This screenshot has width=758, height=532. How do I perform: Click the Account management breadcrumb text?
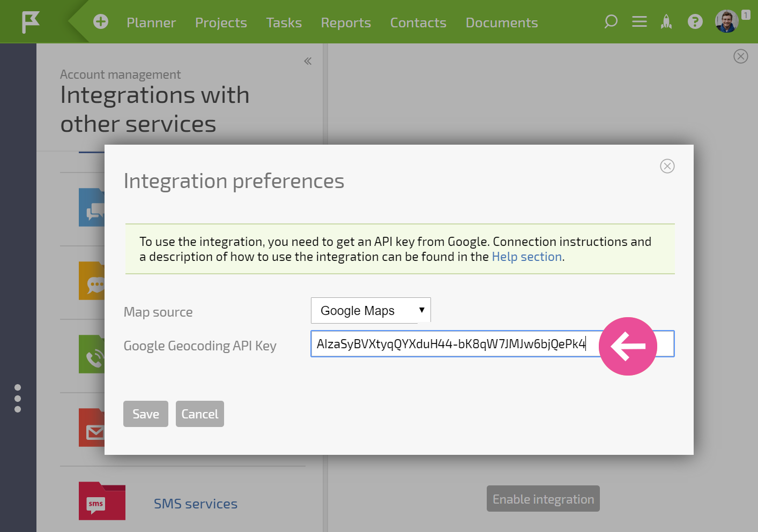120,74
